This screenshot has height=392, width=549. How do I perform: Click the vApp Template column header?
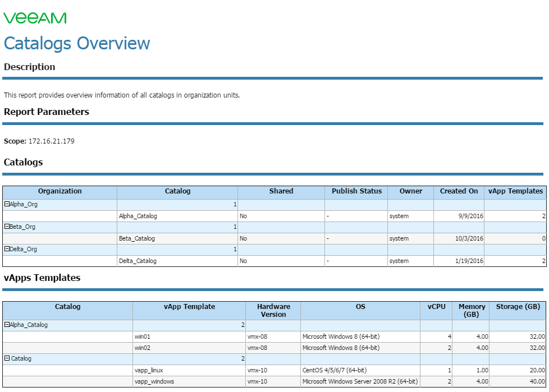[189, 311]
